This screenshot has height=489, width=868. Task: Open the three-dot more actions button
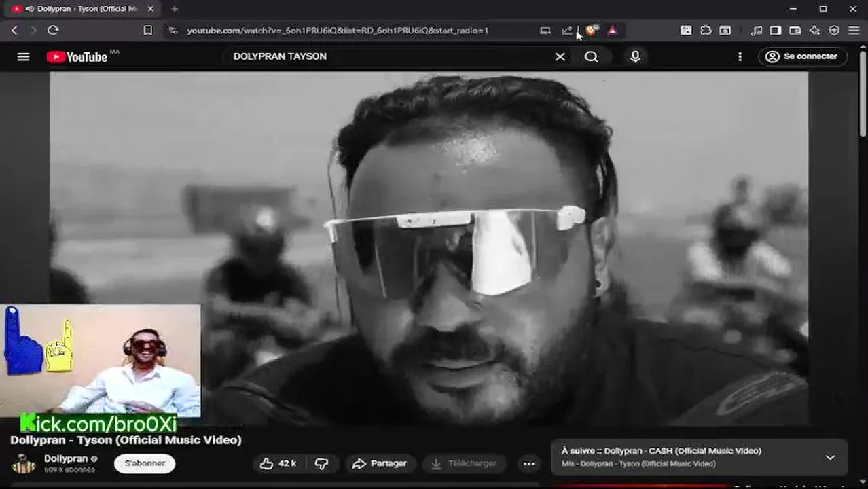[x=529, y=464]
